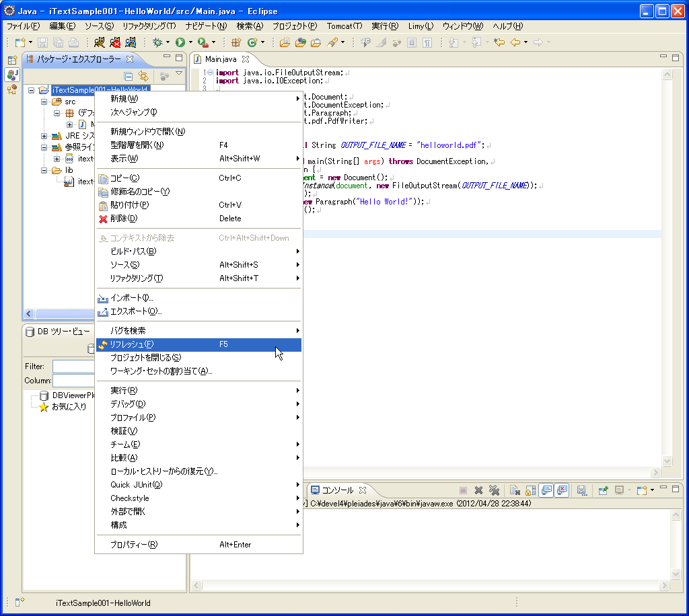Click the New wizard toolbar icon

tap(20, 42)
